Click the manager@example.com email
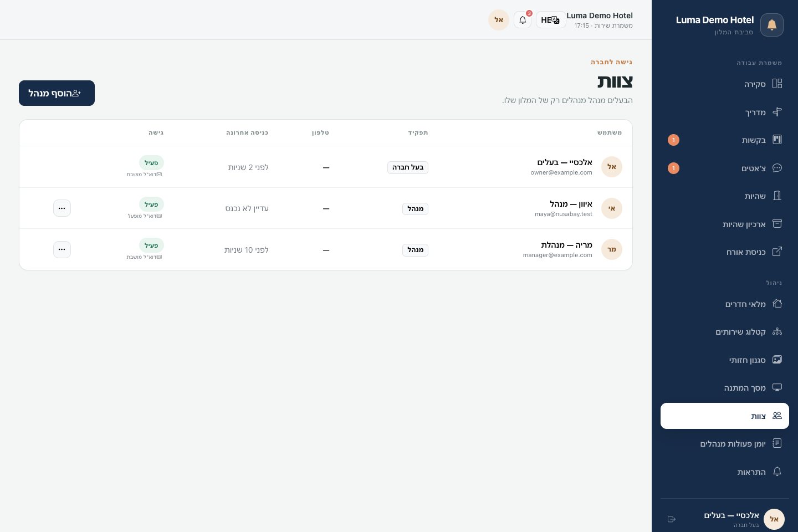The image size is (798, 532). (557, 255)
